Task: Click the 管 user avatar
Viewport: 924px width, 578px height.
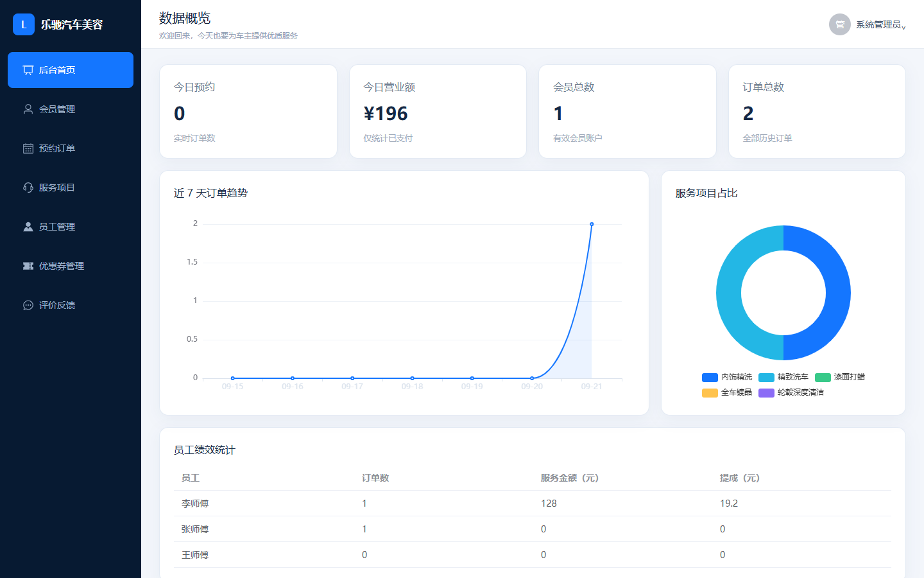Action: [x=840, y=24]
